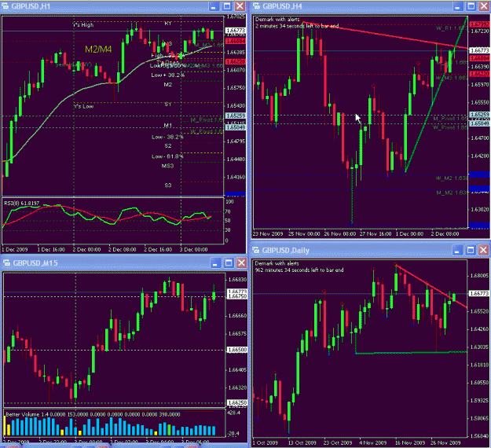Click the chart icon in GBPUSD,H1 title bar
This screenshot has width=491, height=448.
point(5,6)
